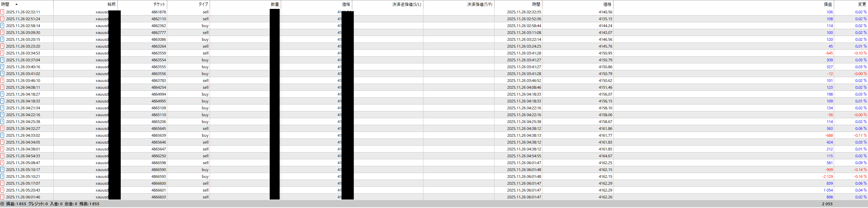Click the change value 0.09 %
The height and width of the screenshot is (208, 868).
click(861, 163)
